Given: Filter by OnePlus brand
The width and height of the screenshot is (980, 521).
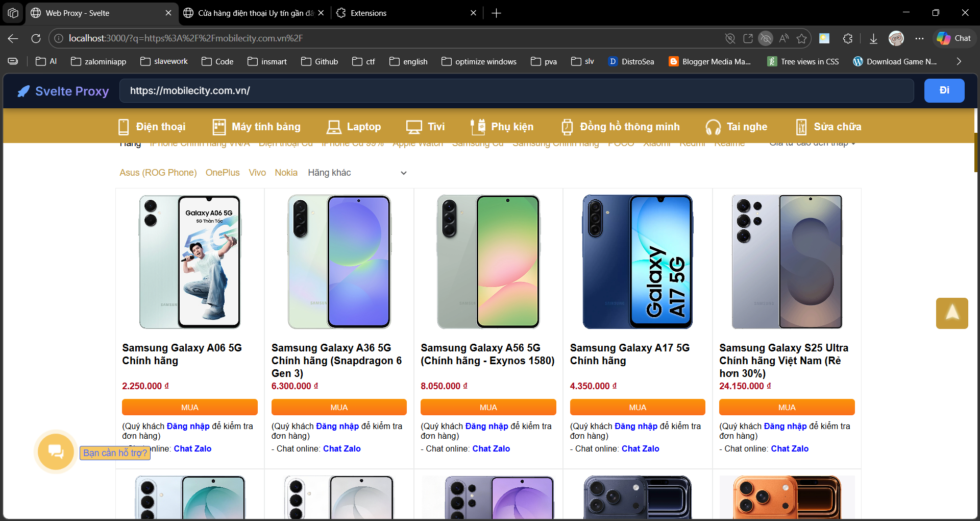Looking at the screenshot, I should point(223,173).
